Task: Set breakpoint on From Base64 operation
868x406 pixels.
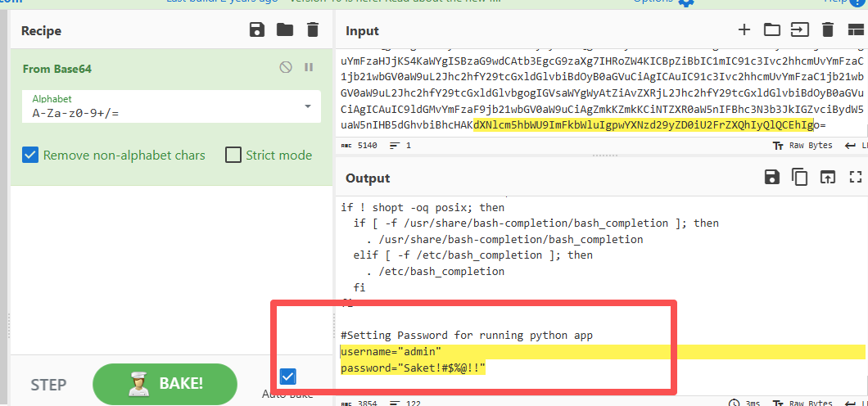Action: coord(309,68)
